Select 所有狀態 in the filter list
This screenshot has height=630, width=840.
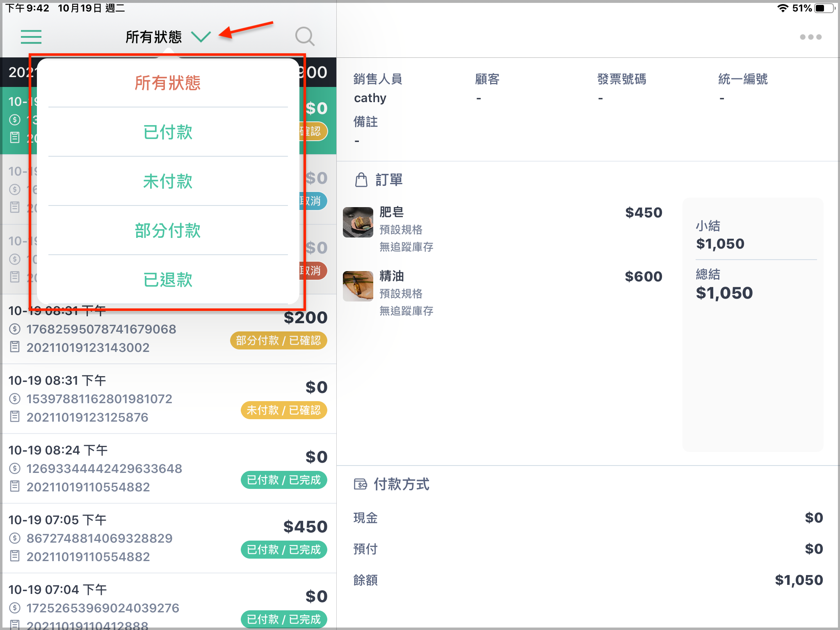(168, 83)
